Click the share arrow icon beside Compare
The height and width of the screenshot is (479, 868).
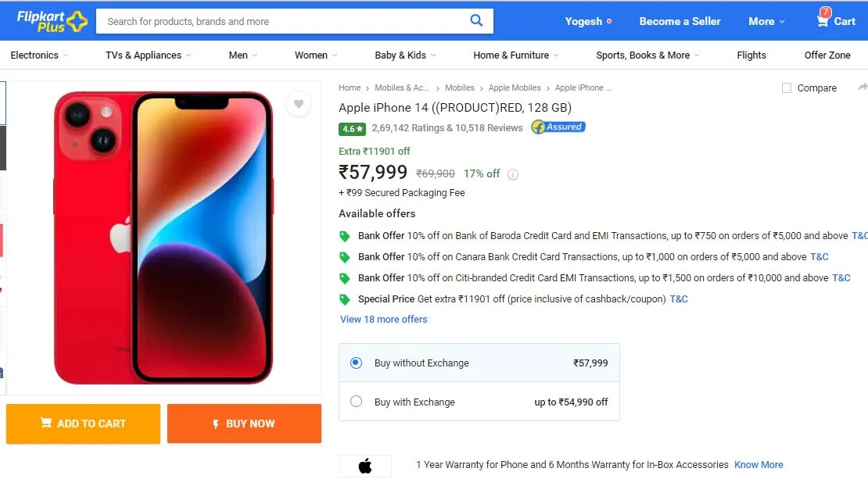point(863,88)
